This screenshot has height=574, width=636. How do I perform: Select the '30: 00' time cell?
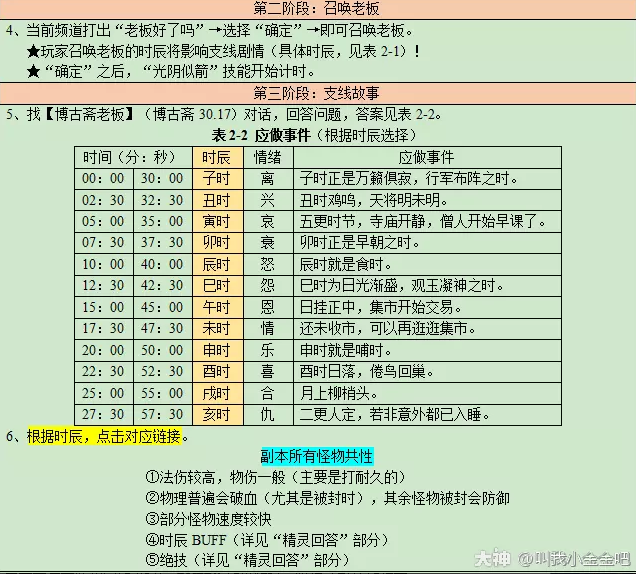click(162, 179)
